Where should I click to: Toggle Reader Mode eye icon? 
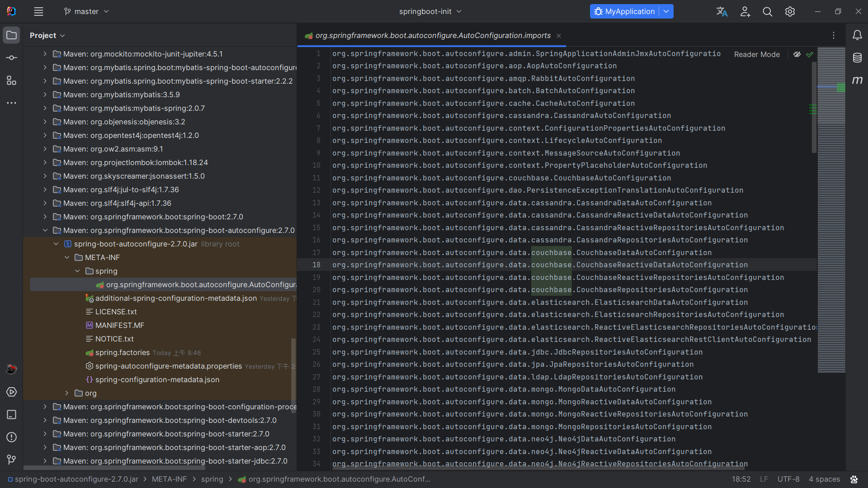point(797,54)
